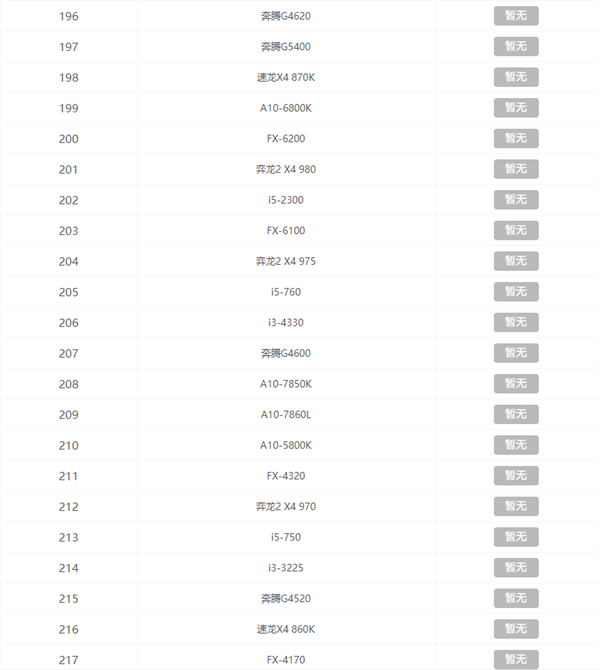This screenshot has width=600, height=670.
Task: Select the A10-5800K processor name
Action: click(286, 445)
